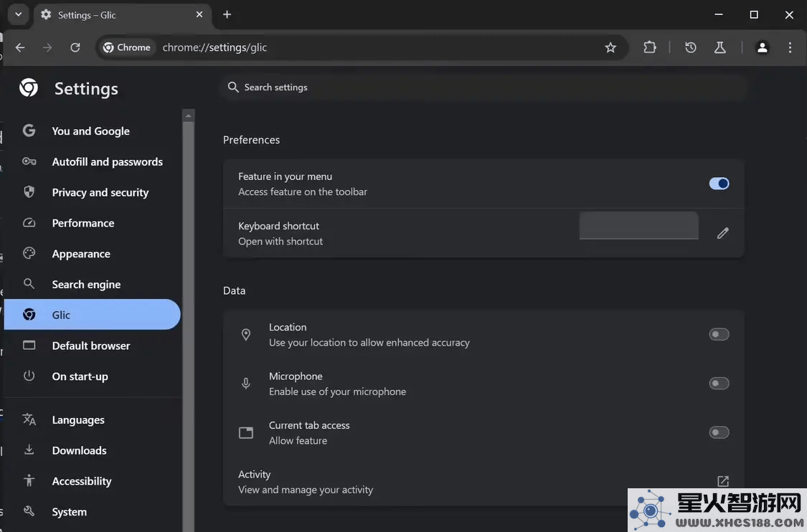Image resolution: width=807 pixels, height=532 pixels.
Task: Click the address bar URL chrome://settings/glic
Action: click(214, 47)
